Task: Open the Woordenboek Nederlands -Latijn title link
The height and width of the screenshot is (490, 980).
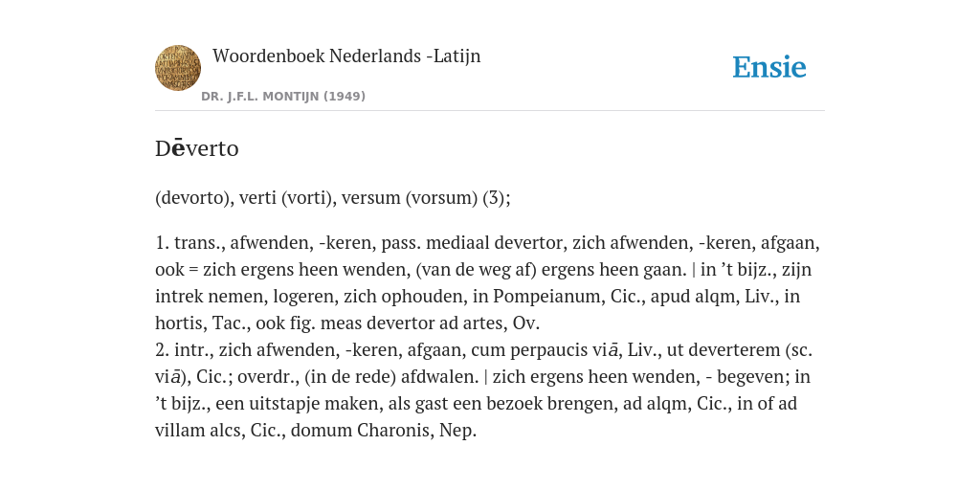Action: pyautogui.click(x=346, y=56)
